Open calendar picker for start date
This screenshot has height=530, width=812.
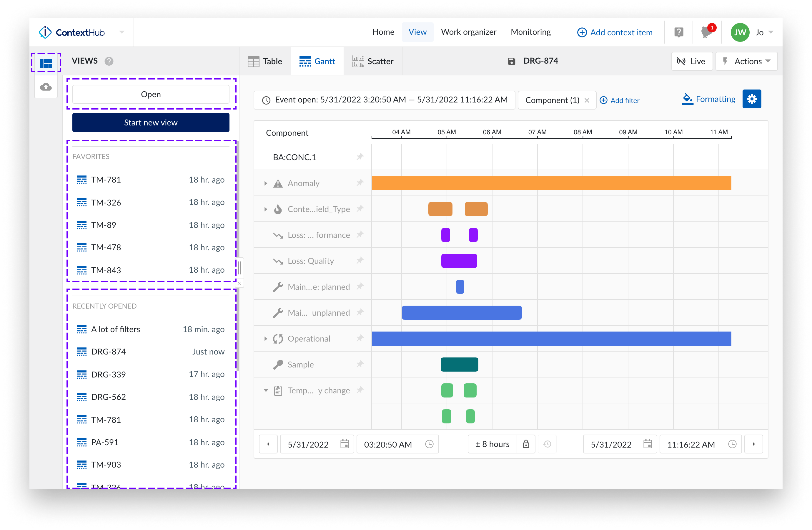tap(345, 444)
